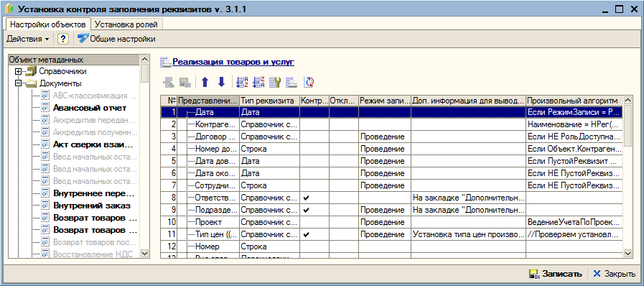Image resolution: width=644 pixels, height=286 pixels.
Task: Switch to the Установка ролей tab
Action: tap(126, 24)
